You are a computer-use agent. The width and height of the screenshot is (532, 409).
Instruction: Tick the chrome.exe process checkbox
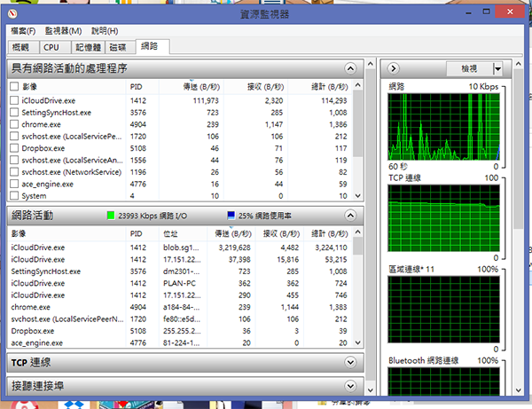point(14,125)
